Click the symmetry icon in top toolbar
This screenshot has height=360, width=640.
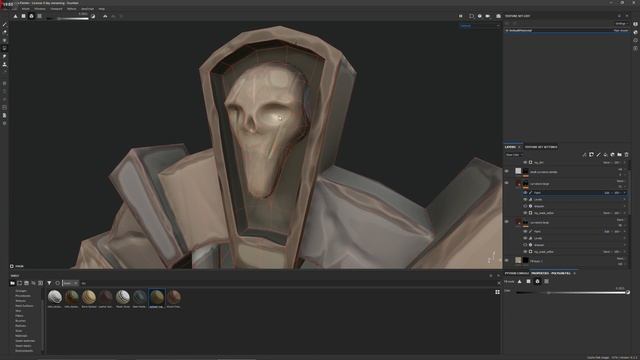point(105,16)
